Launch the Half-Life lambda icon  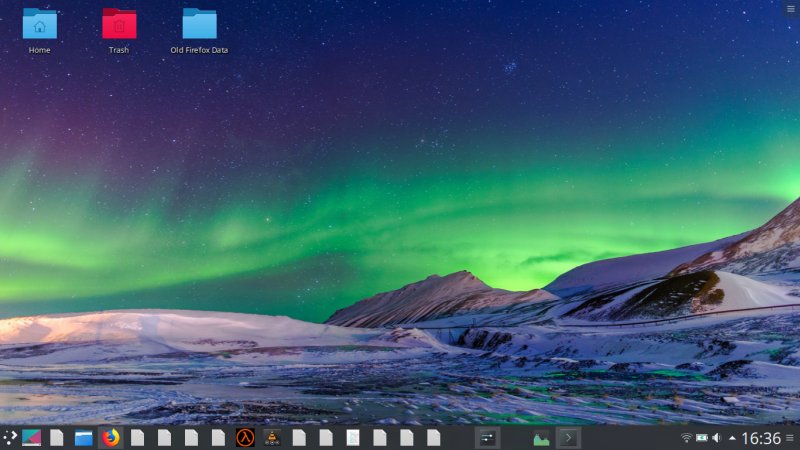pos(245,438)
